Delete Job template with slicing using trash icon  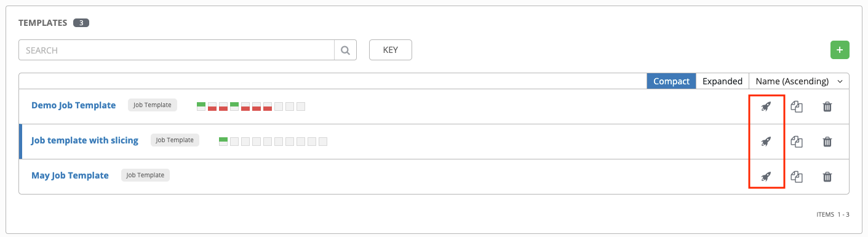(x=827, y=142)
